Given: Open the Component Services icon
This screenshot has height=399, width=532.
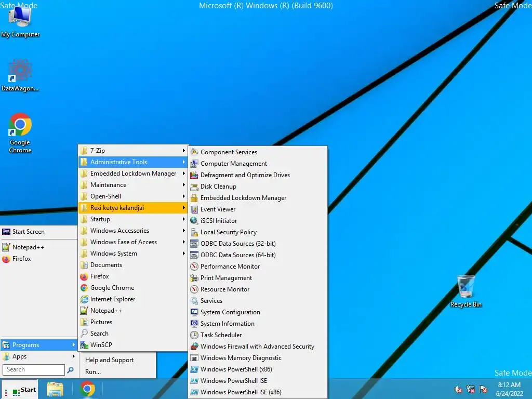Looking at the screenshot, I should [x=194, y=152].
